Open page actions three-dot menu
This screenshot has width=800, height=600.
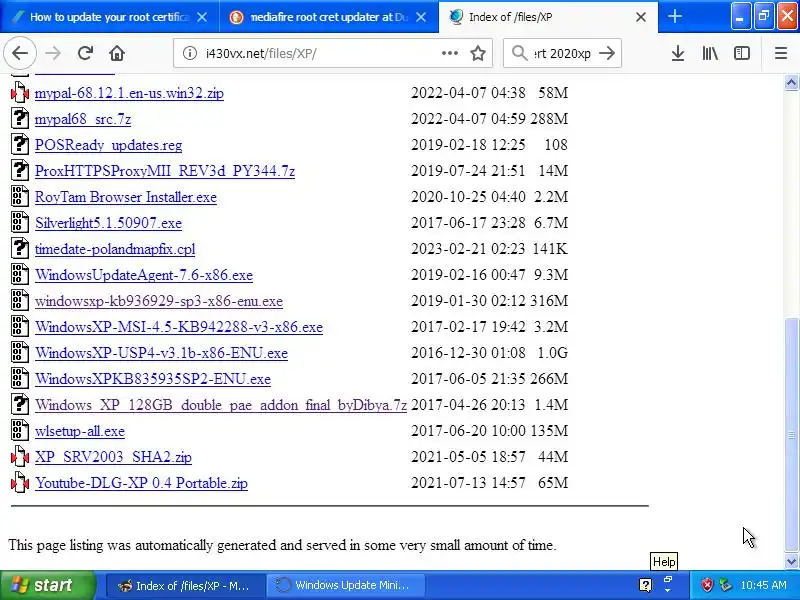click(x=449, y=53)
